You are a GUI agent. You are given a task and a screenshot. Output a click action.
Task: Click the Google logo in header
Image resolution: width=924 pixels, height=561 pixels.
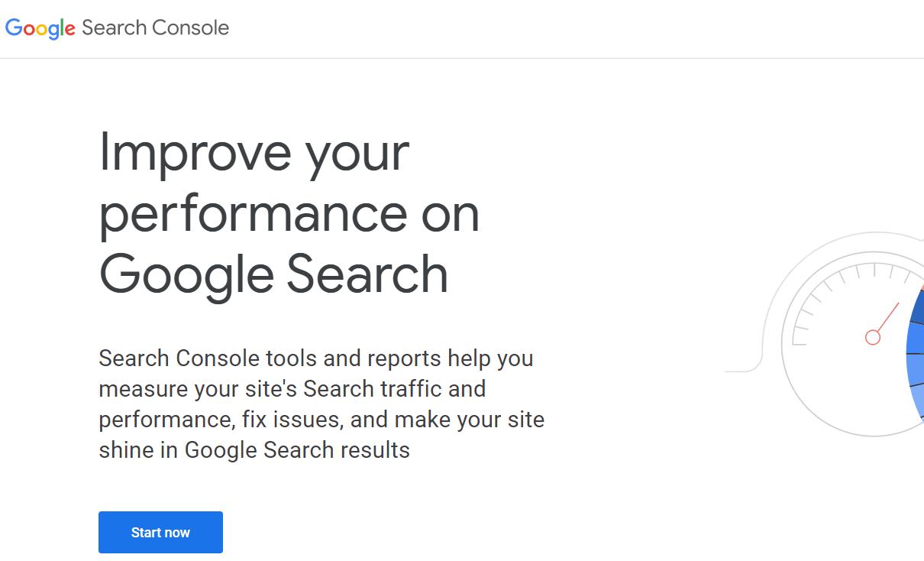(x=40, y=28)
